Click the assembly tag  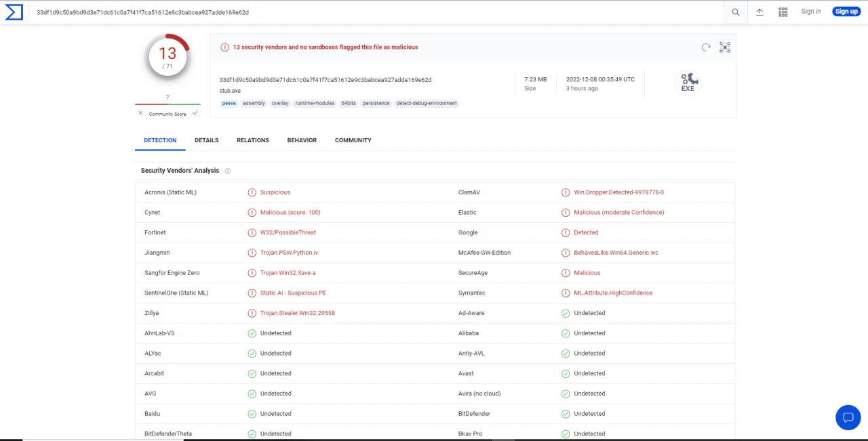(254, 104)
